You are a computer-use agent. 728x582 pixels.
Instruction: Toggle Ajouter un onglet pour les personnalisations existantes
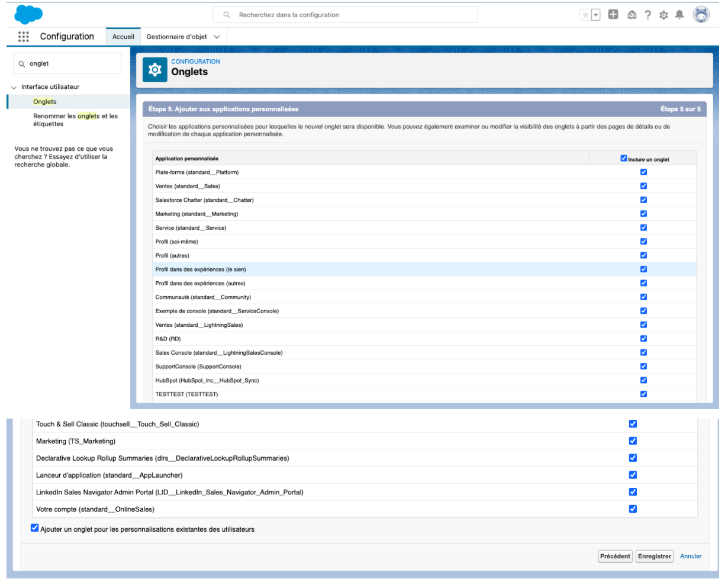point(34,528)
